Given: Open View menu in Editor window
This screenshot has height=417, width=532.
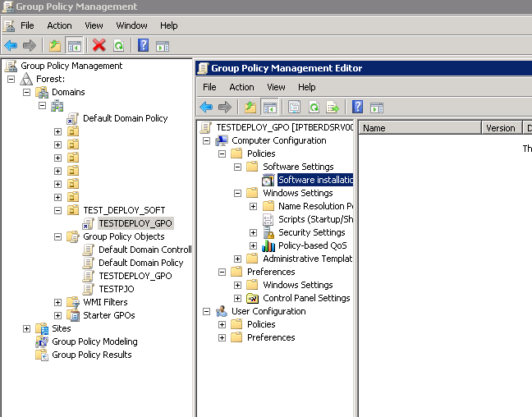Looking at the screenshot, I should pos(276,87).
